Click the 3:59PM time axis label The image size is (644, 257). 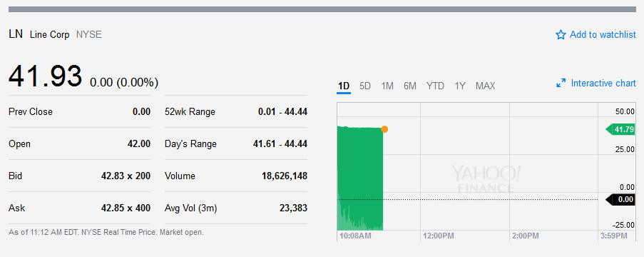(613, 236)
